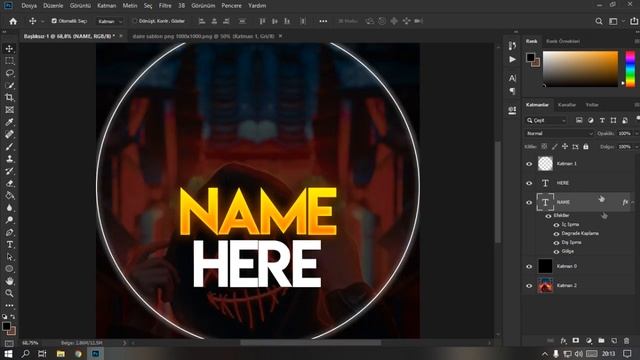Open the Katman auto-select dropdown

point(110,21)
